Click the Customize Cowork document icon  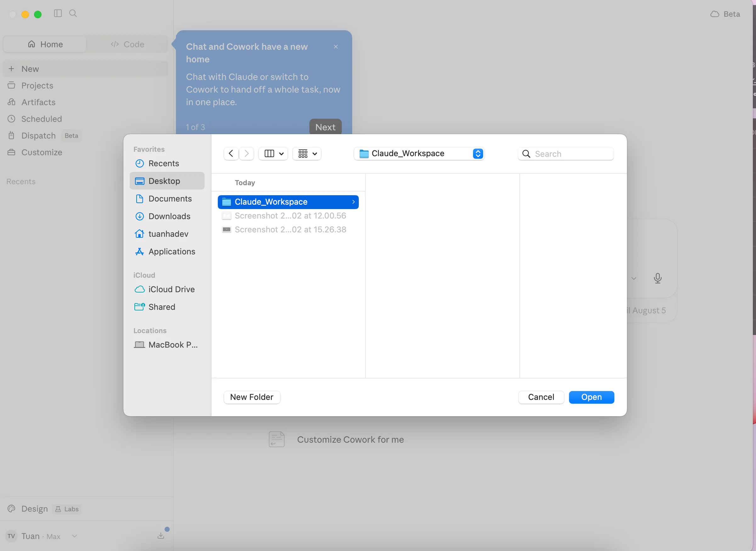[x=277, y=439]
